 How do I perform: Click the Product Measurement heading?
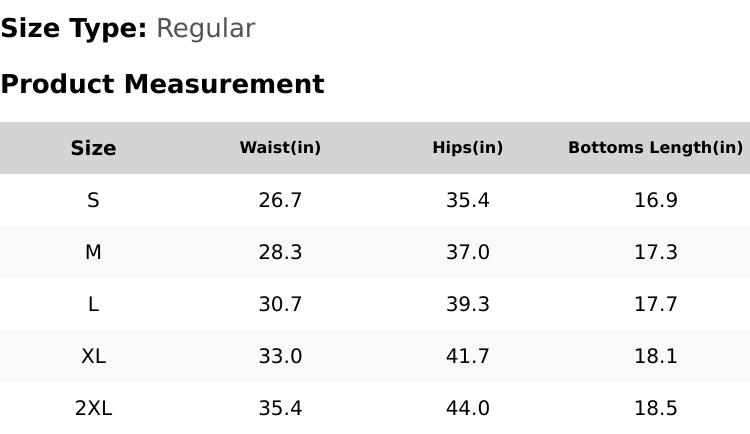coord(162,84)
